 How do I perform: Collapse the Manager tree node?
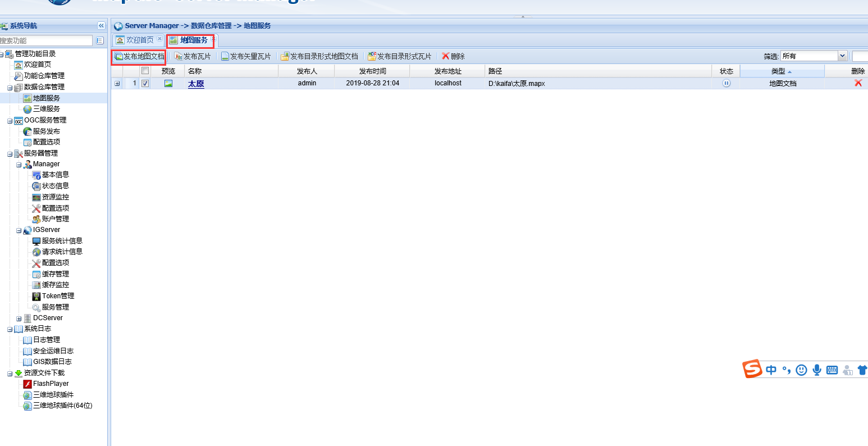click(x=19, y=165)
